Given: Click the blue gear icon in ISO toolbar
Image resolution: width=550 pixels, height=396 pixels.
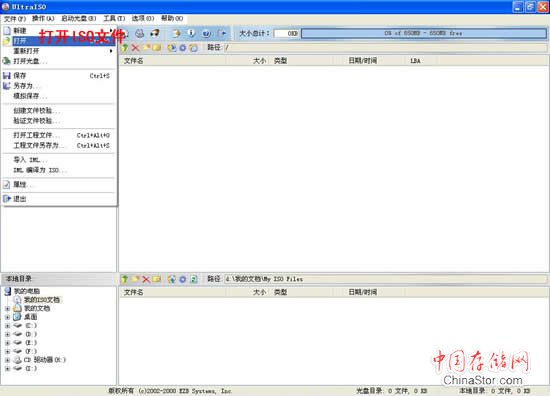Looking at the screenshot, I should click(x=183, y=48).
